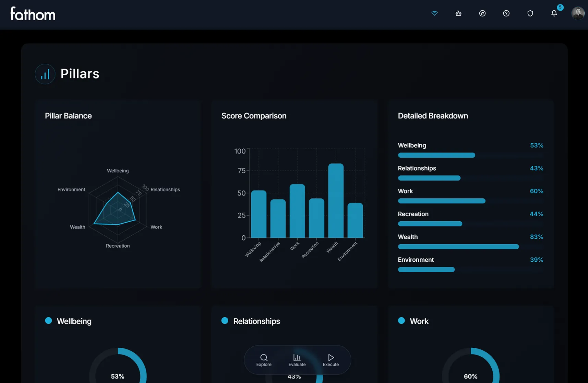Click the Pillars bar chart icon
The image size is (588, 383).
pos(45,74)
